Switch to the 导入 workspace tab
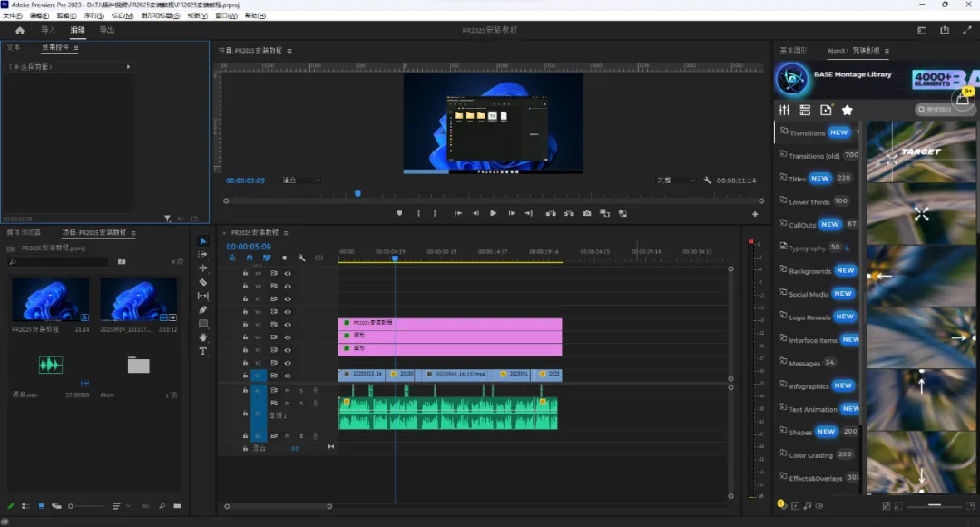Viewport: 980px width, 527px height. point(48,30)
